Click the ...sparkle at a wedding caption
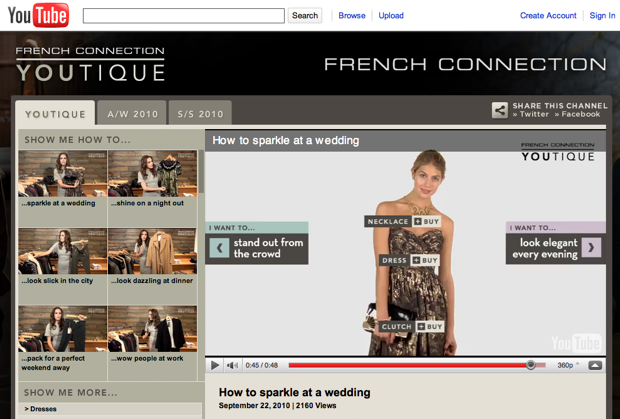This screenshot has width=620, height=419. 59,203
